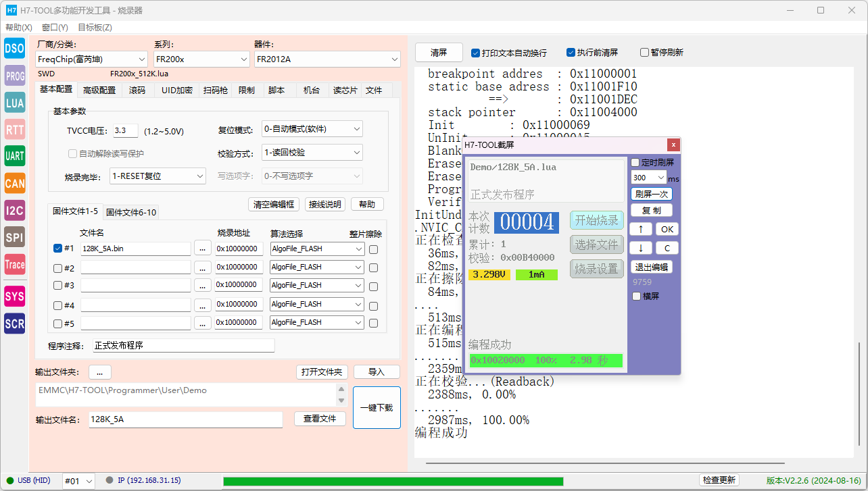Open 校验方式 dropdown

[x=312, y=153]
